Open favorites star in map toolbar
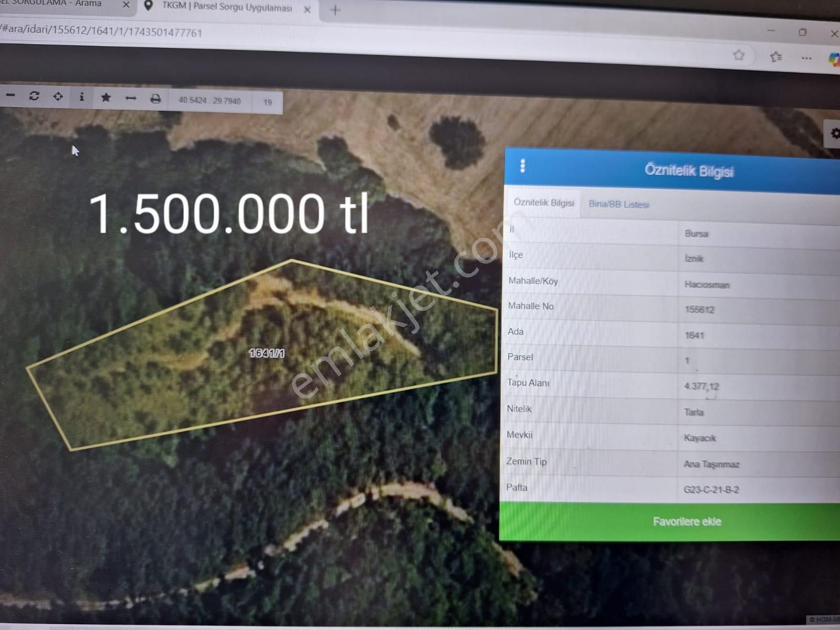 click(106, 98)
